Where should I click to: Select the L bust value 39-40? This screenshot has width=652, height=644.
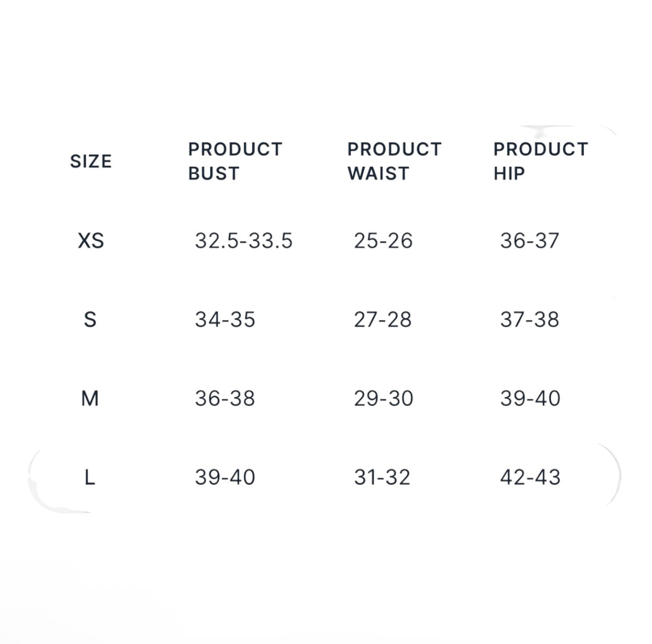[225, 478]
